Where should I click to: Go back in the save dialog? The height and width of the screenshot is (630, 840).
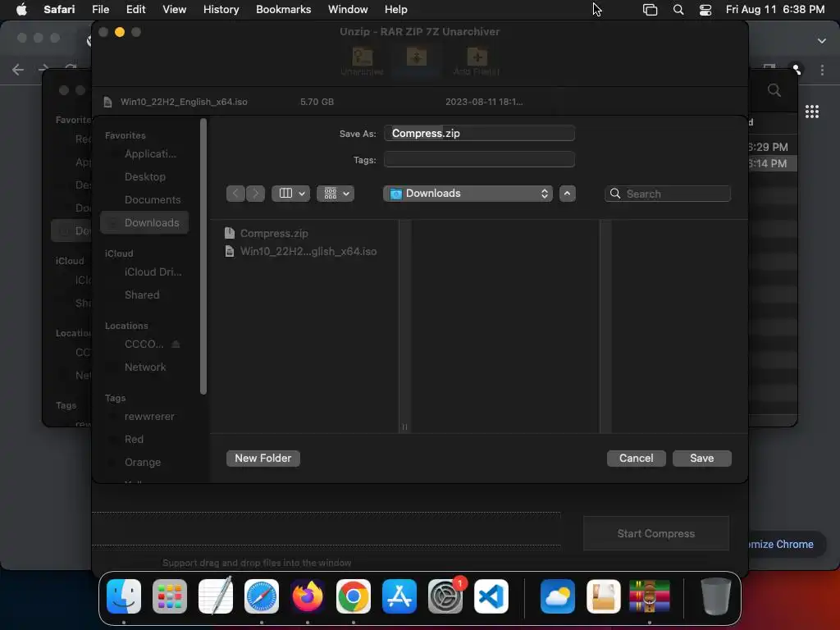click(235, 194)
